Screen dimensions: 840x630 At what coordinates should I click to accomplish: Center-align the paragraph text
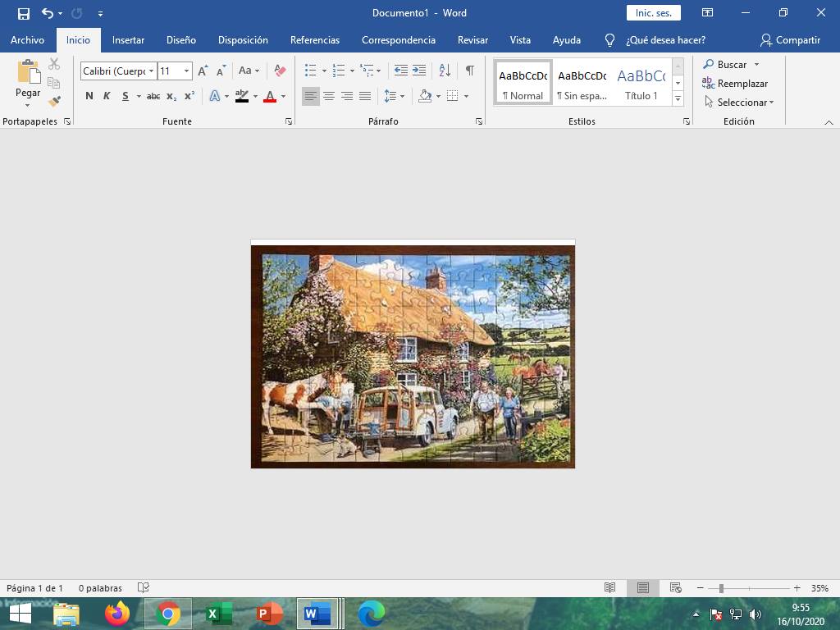[329, 96]
